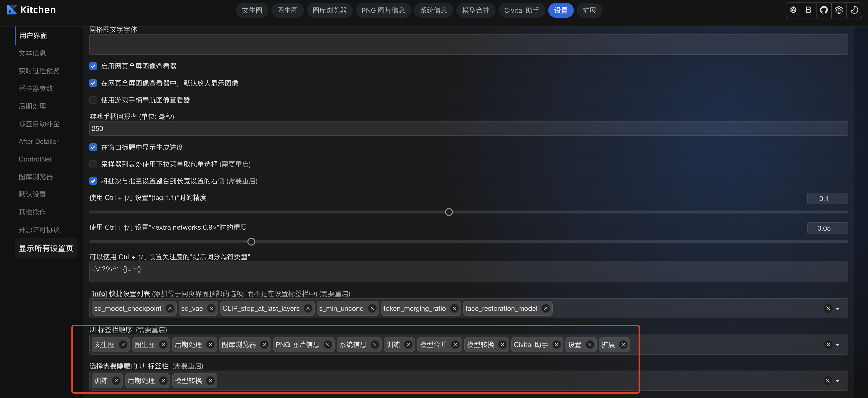Image resolution: width=868 pixels, height=398 pixels.
Task: Open the hidden UI tabs dropdown arrow
Action: pyautogui.click(x=837, y=381)
